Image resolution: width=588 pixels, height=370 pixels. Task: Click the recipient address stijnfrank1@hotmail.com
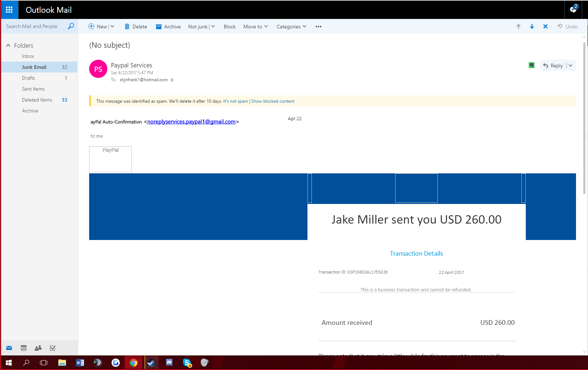click(144, 80)
